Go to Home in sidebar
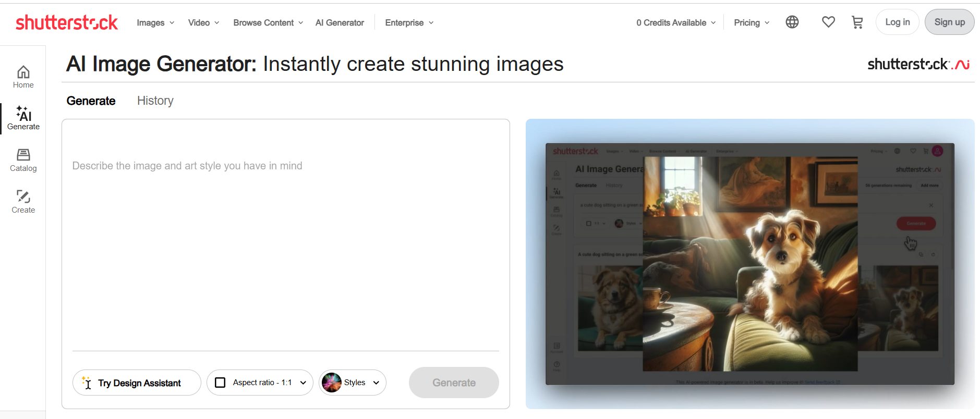980x419 pixels. point(23,77)
